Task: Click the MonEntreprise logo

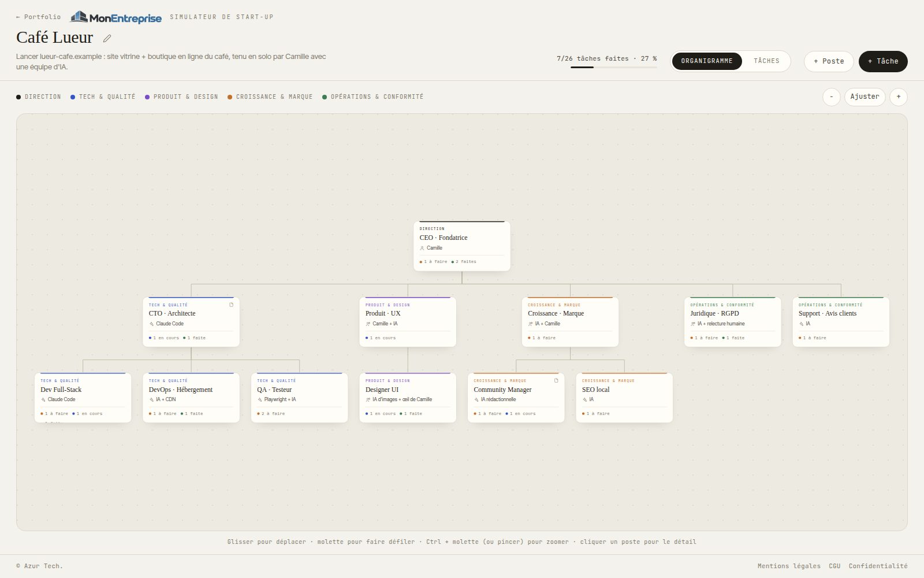Action: (x=116, y=17)
